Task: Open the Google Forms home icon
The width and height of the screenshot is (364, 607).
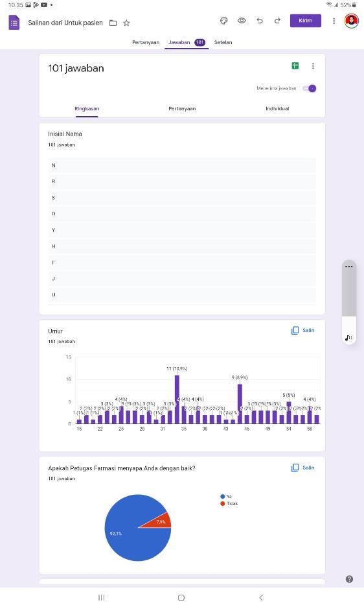Action: [x=14, y=23]
